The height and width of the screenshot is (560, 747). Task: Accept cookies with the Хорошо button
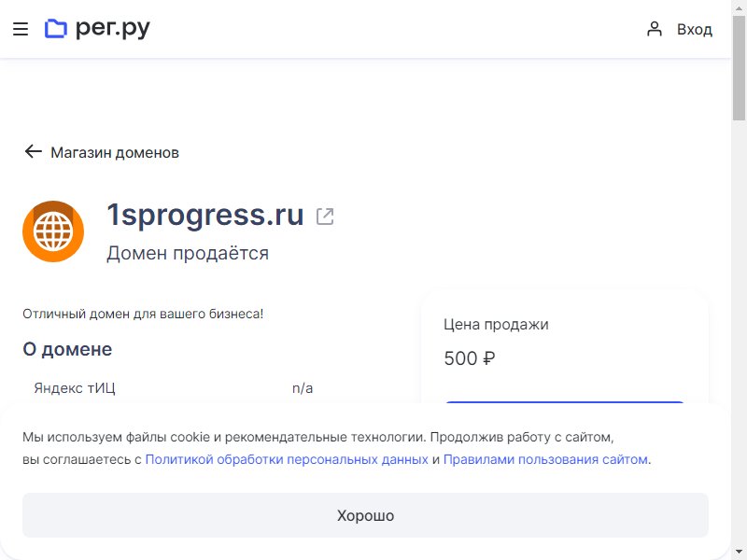(365, 515)
